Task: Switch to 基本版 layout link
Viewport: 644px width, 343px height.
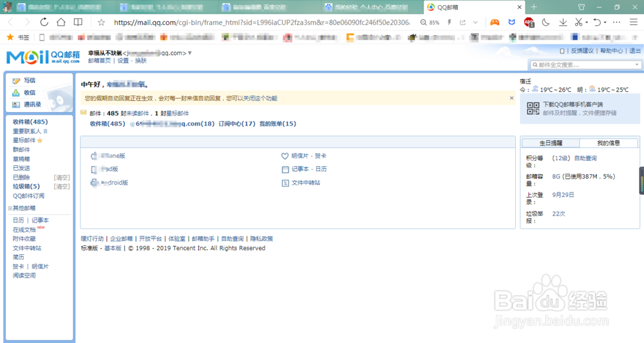Action: pyautogui.click(x=113, y=248)
